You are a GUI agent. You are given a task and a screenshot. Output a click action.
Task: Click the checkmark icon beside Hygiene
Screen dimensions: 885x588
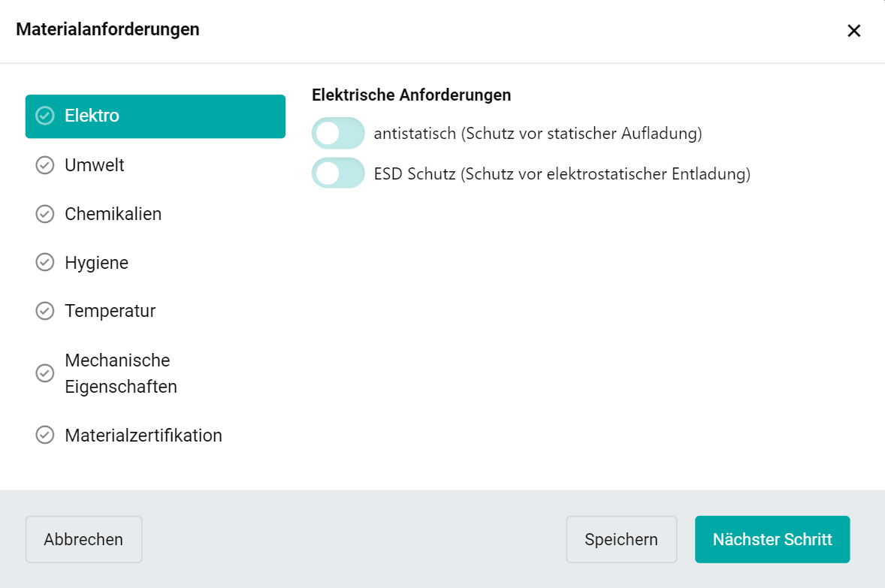(46, 263)
